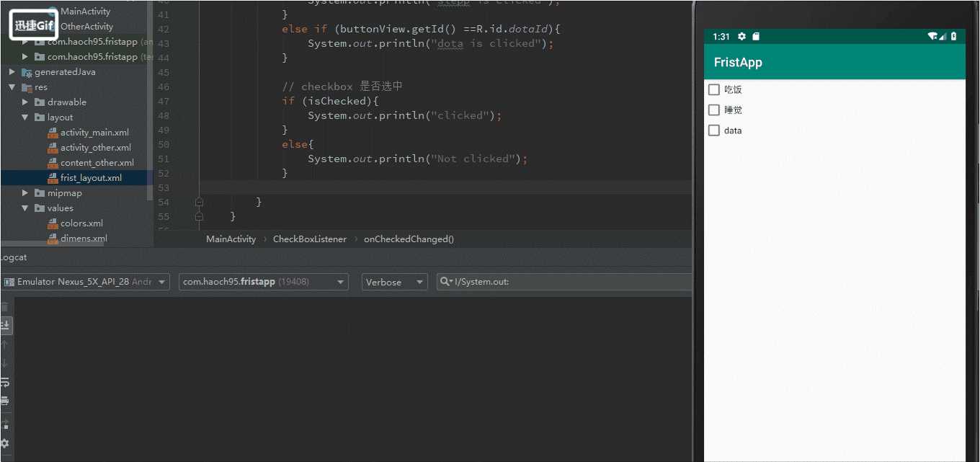Click the restart icon in Logcat toolbar
The image size is (980, 462).
coord(4,425)
